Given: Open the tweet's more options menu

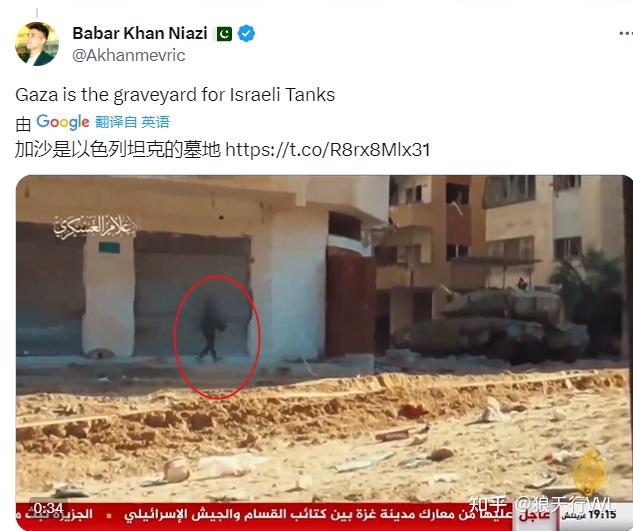Looking at the screenshot, I should click(x=626, y=34).
